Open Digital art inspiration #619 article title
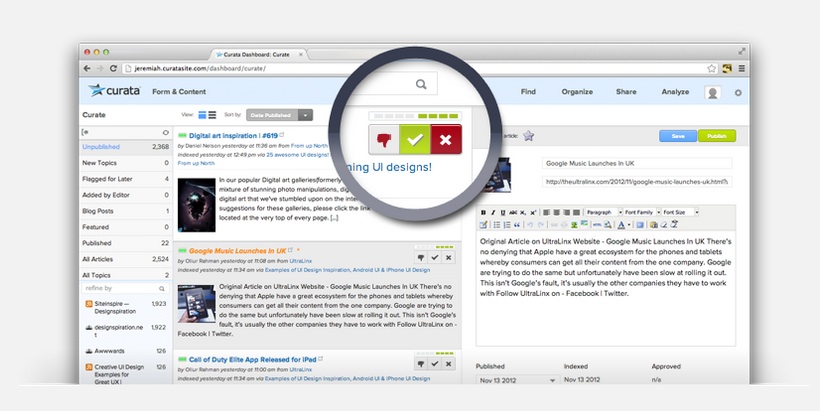 point(233,135)
